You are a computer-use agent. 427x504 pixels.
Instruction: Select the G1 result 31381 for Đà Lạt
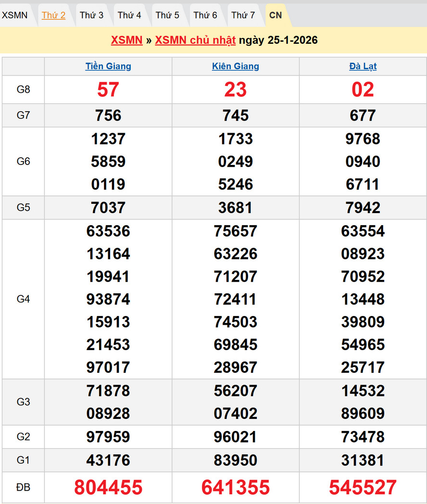pos(363,460)
